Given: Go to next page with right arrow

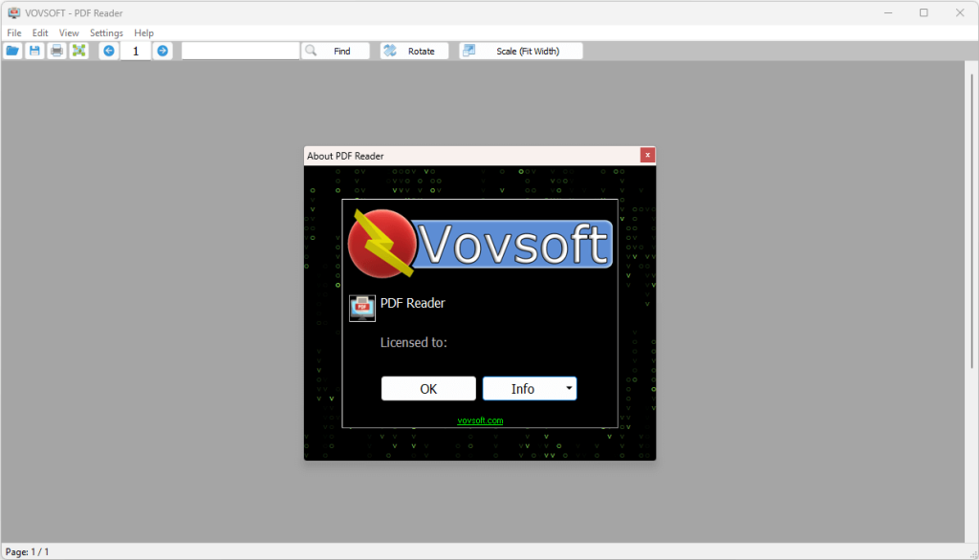Looking at the screenshot, I should pos(163,51).
